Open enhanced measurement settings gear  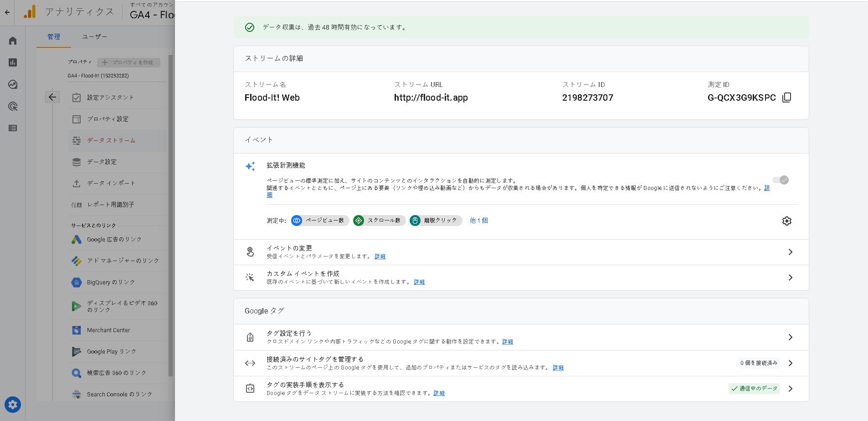pyautogui.click(x=786, y=221)
